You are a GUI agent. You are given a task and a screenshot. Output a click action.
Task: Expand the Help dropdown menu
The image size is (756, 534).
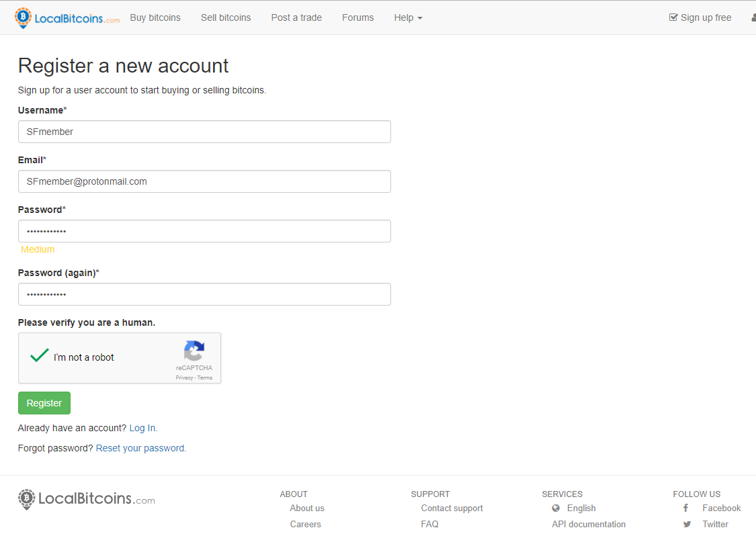tap(408, 17)
